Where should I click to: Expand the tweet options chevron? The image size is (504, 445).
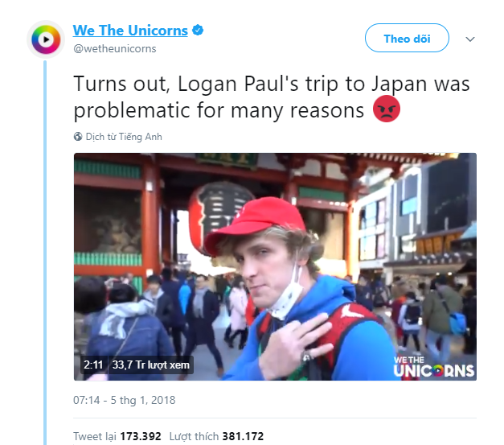[x=470, y=39]
